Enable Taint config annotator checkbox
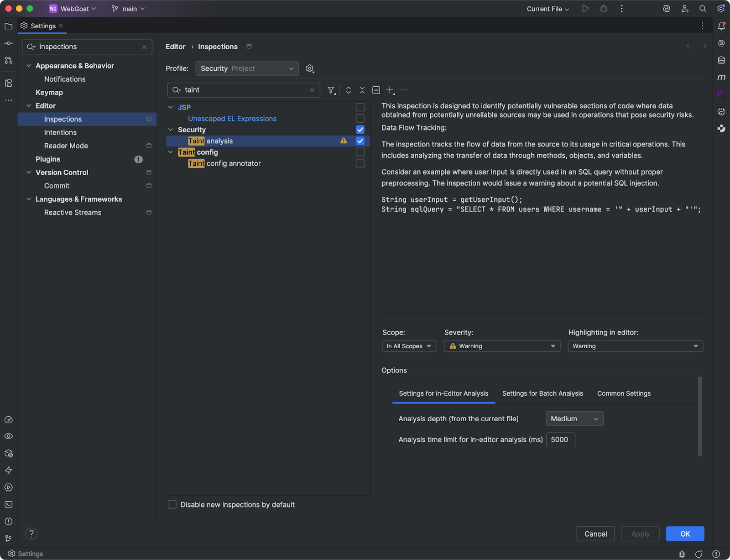 360,163
